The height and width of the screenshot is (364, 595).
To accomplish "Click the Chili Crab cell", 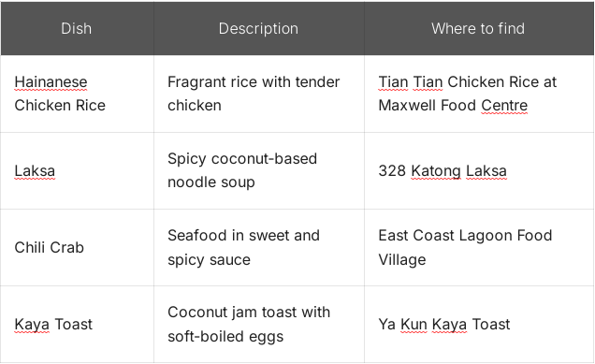I will pos(77,247).
